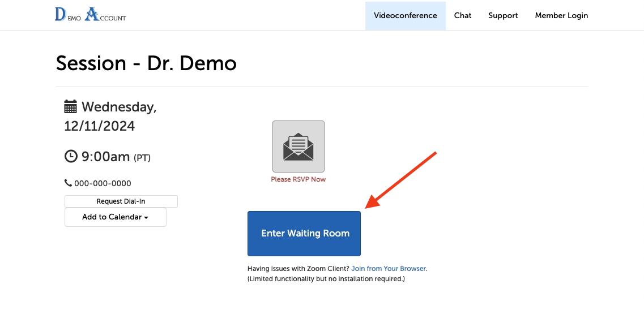Screen dimensions: 644x310
Task: Click the 000-000-0000 phone number
Action: pos(103,183)
